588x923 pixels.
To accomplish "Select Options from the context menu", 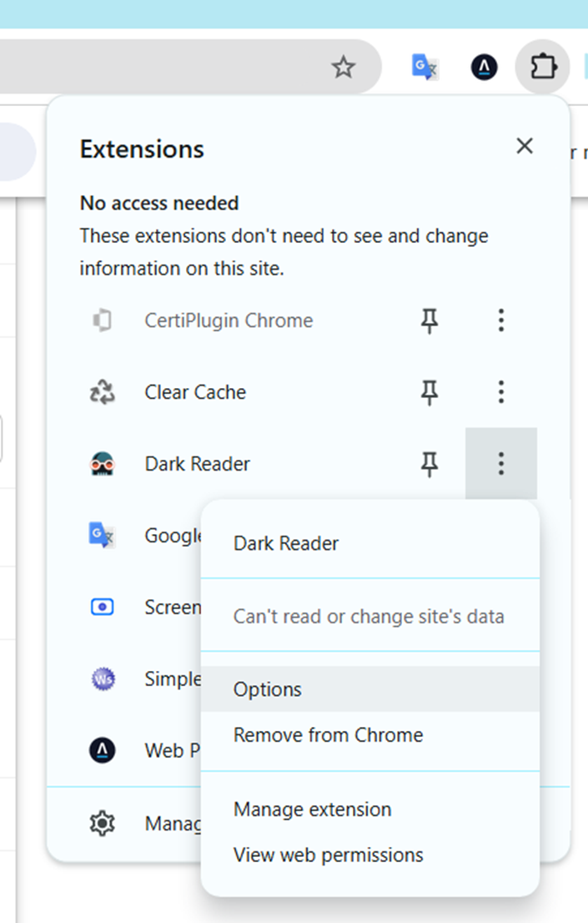I will click(268, 689).
